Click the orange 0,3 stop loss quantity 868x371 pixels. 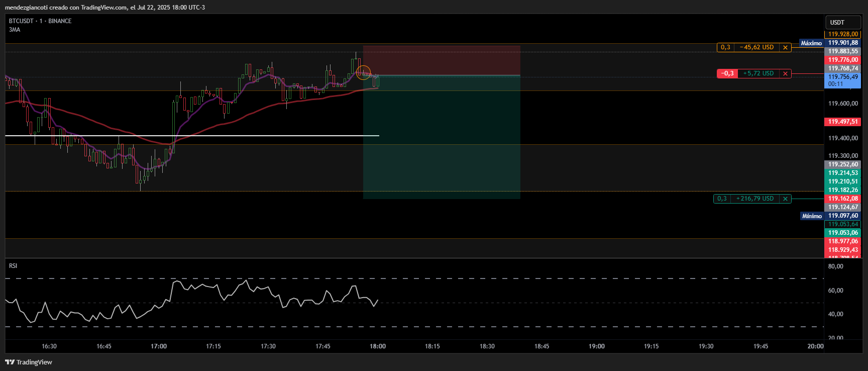[x=725, y=47]
